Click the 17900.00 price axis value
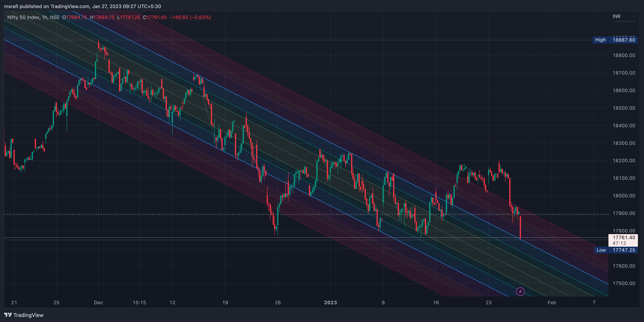The image size is (644, 322). 624,213
